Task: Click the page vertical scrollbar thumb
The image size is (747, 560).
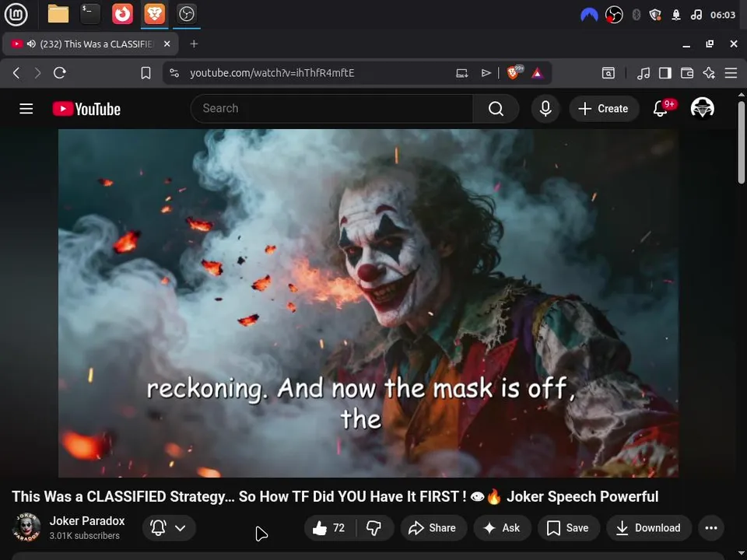Action: point(742,142)
